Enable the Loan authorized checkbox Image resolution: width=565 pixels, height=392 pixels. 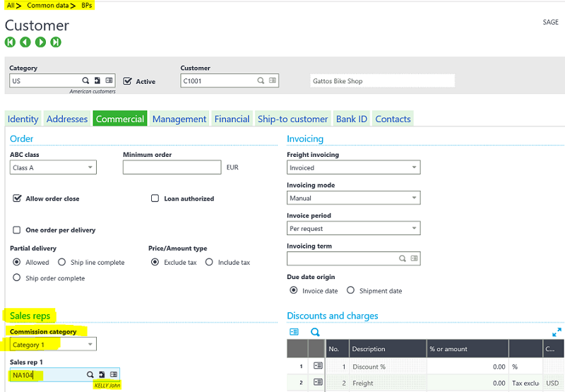[x=155, y=199]
